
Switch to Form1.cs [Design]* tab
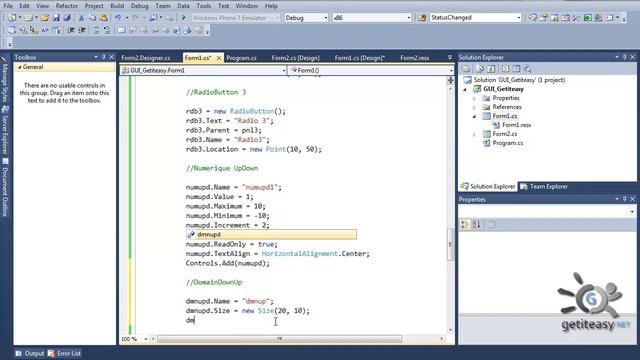[360, 58]
